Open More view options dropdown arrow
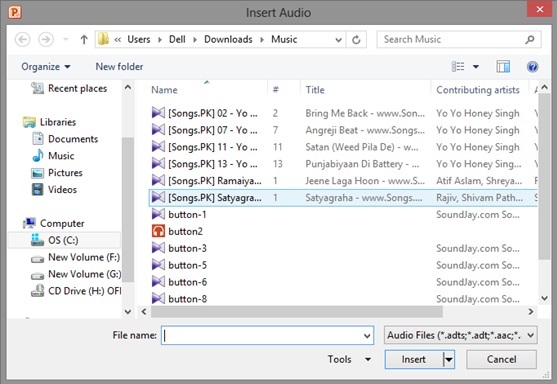Viewport: 557px width, 384px height. [476, 66]
